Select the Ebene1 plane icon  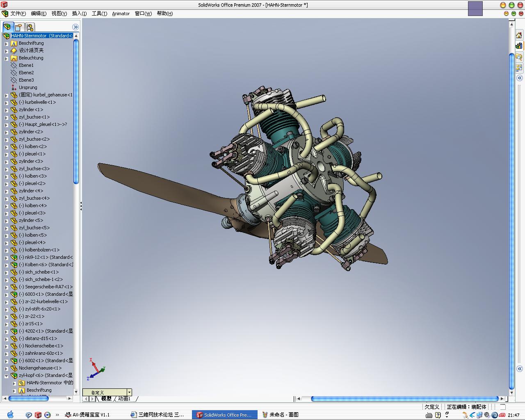coord(14,65)
